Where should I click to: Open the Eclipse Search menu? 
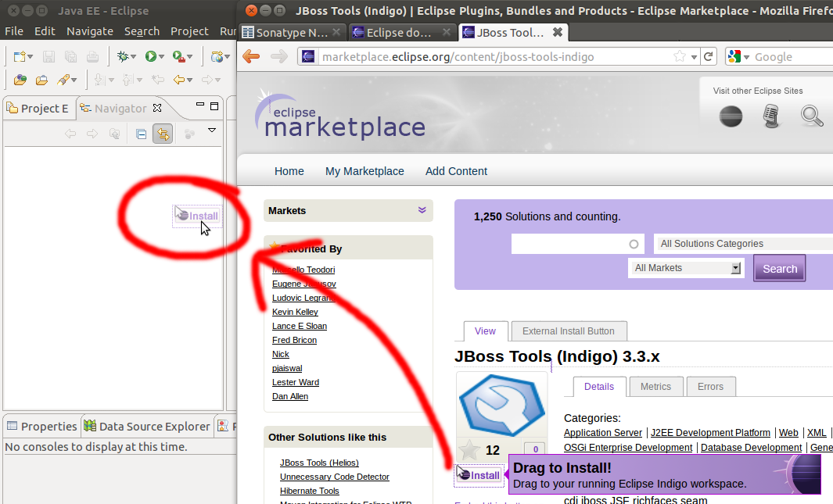click(x=142, y=31)
